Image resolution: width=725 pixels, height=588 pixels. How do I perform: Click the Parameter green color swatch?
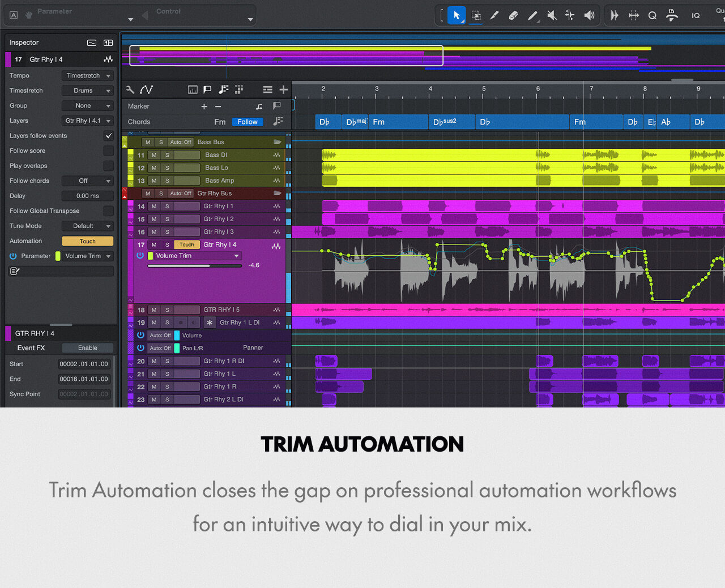58,256
